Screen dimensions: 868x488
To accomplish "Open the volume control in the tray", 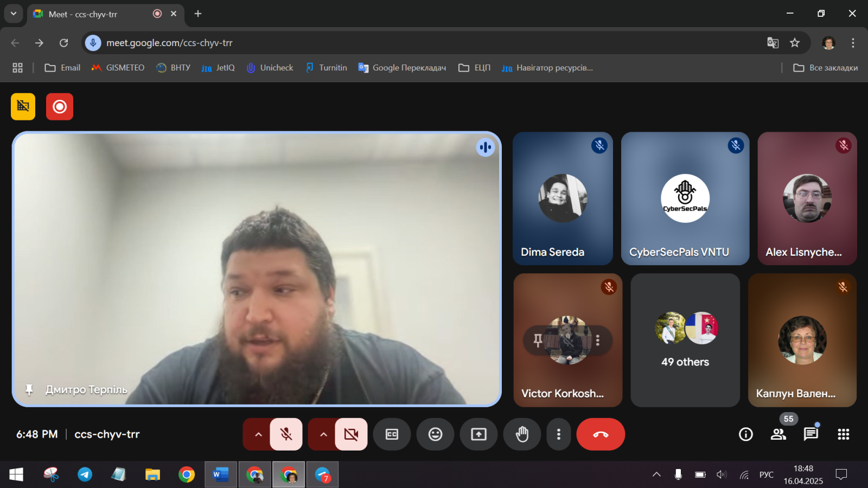I will coord(722,474).
